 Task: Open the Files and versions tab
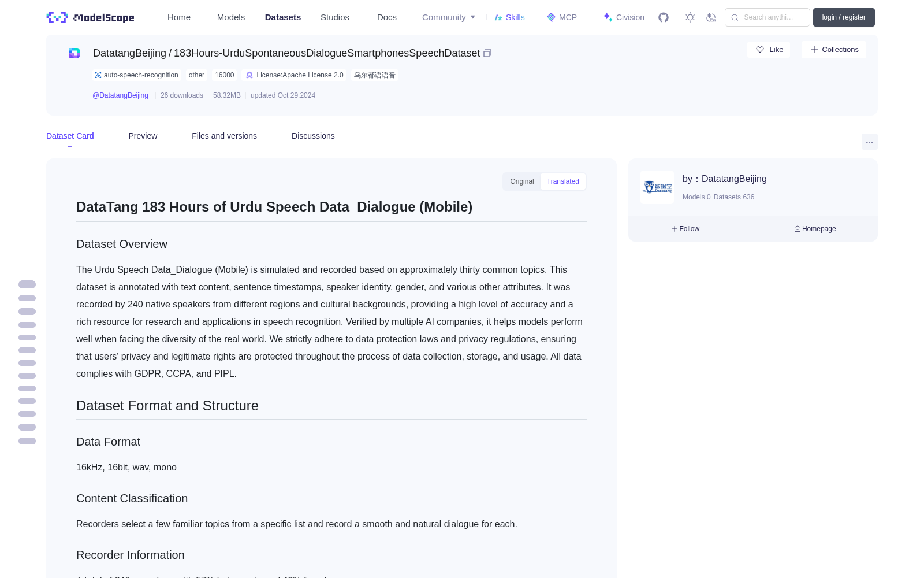point(224,136)
